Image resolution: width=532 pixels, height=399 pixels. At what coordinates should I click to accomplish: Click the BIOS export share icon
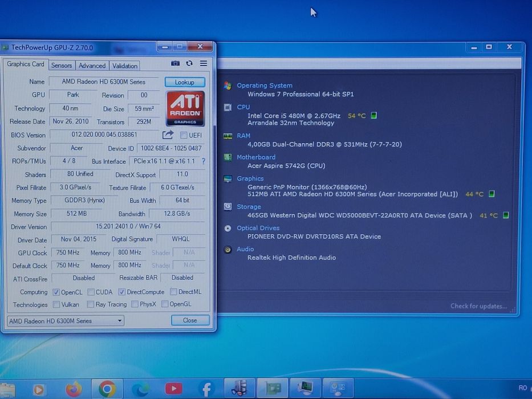(168, 135)
